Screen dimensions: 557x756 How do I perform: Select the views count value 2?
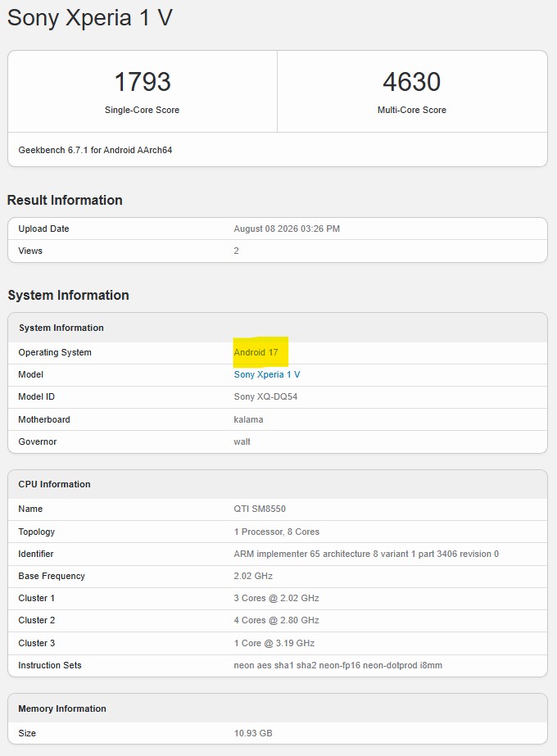(x=236, y=251)
